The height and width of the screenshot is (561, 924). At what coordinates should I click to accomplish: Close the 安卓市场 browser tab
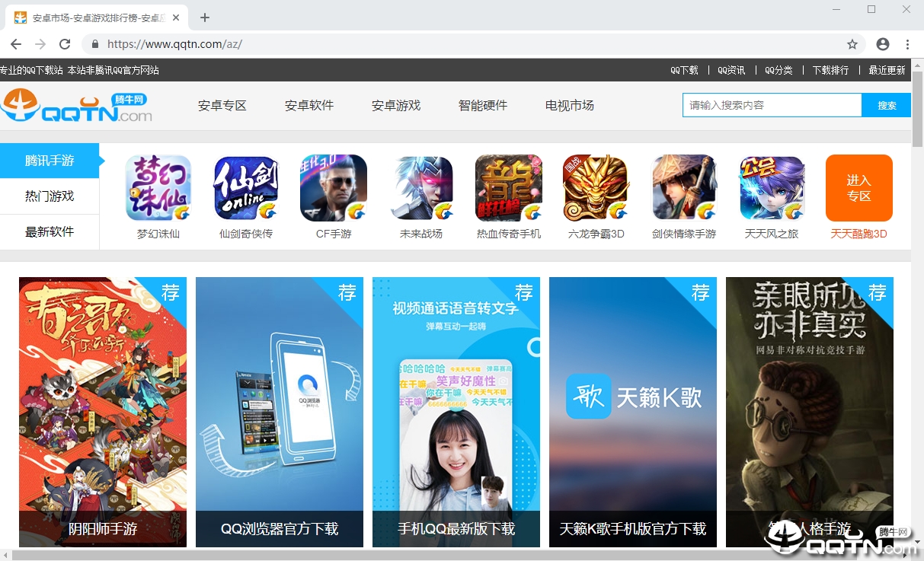tap(177, 18)
